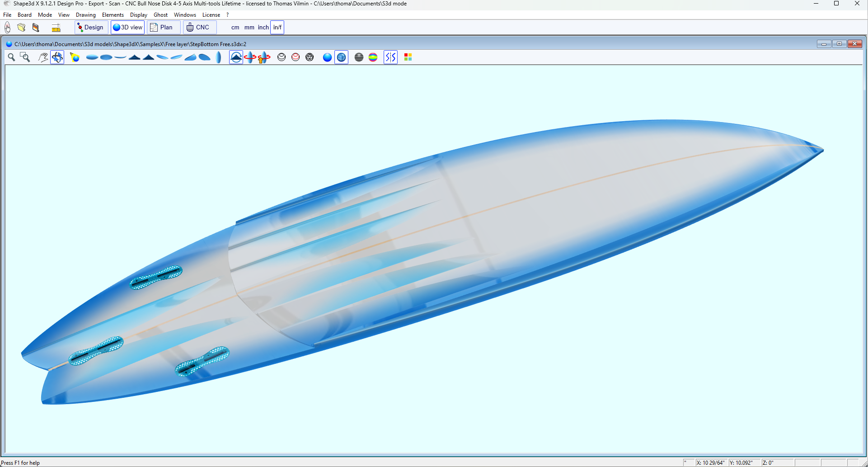Expand the Elements menu

(113, 15)
